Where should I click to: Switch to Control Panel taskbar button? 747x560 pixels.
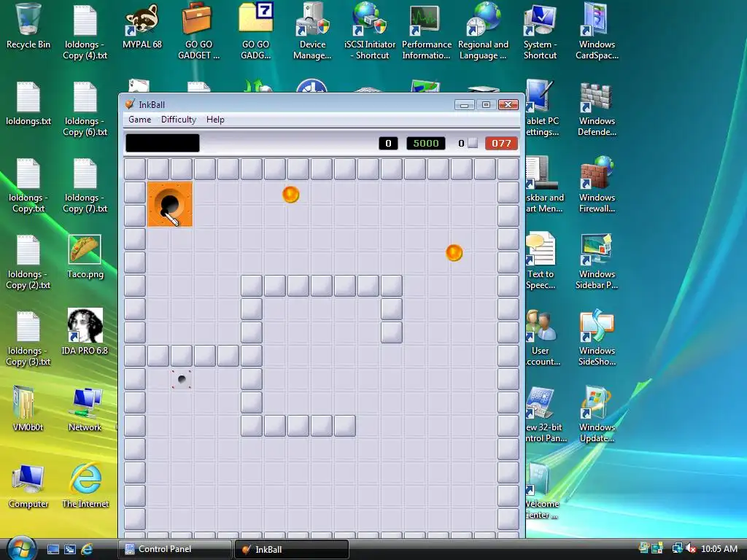point(175,549)
